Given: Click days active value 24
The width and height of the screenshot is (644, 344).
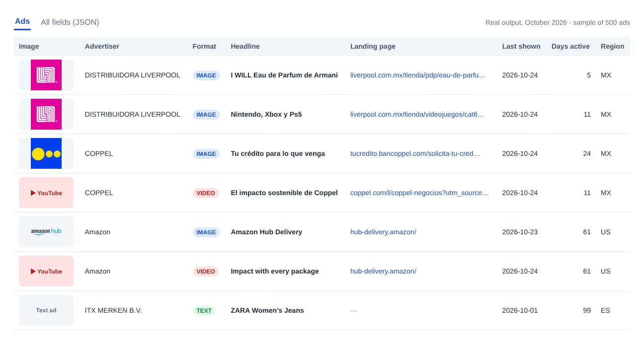Looking at the screenshot, I should [x=587, y=154].
